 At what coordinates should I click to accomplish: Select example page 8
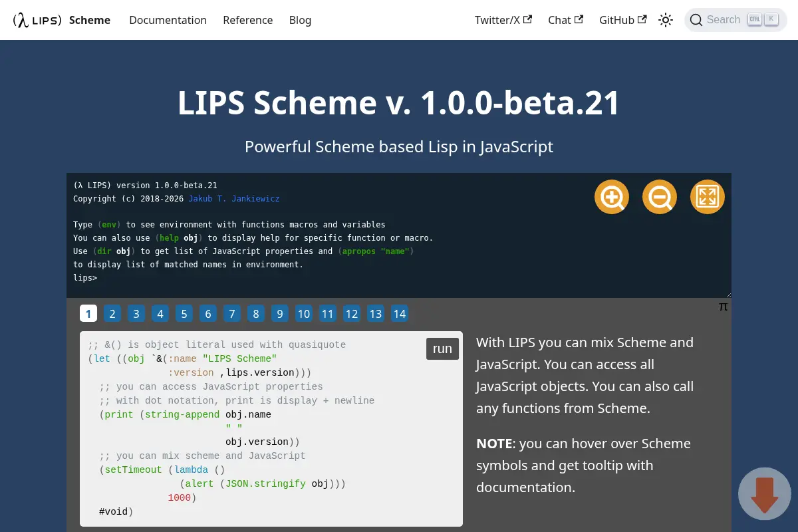(256, 313)
